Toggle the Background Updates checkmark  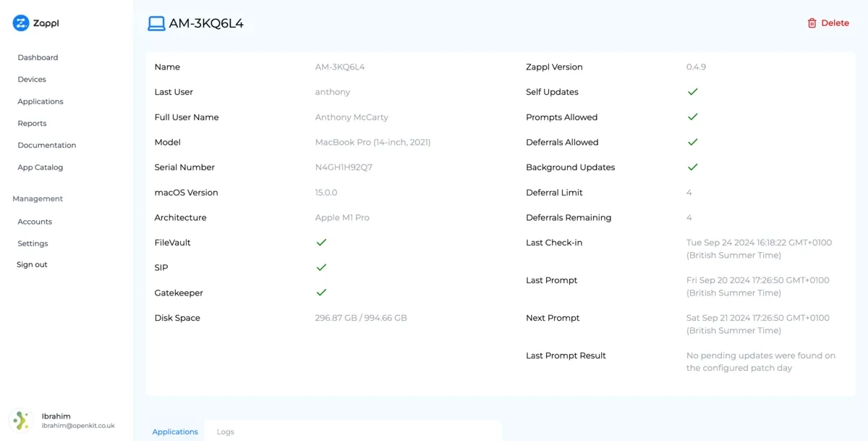692,167
